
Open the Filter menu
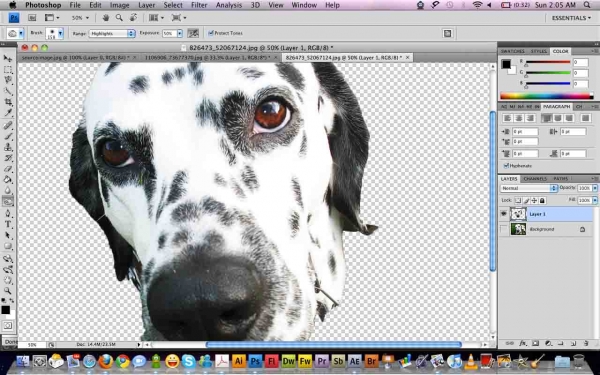[199, 5]
